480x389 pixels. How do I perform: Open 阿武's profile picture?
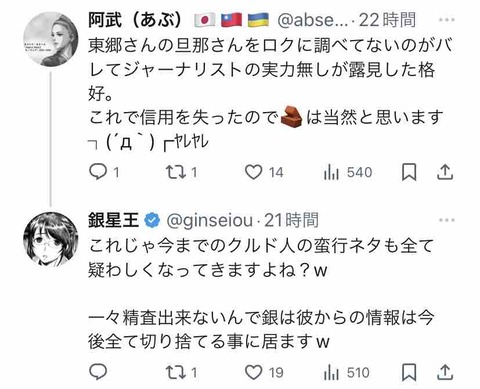[x=50, y=39]
